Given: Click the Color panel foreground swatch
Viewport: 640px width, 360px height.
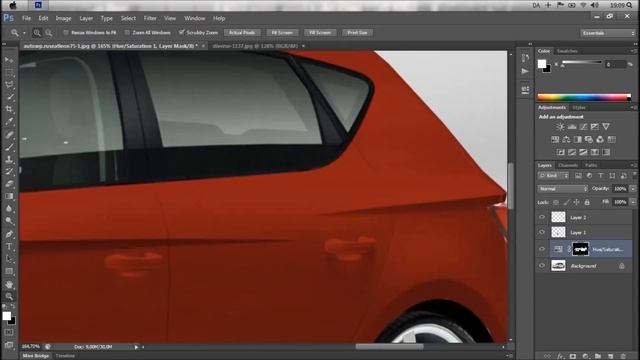Looking at the screenshot, I should coord(542,64).
